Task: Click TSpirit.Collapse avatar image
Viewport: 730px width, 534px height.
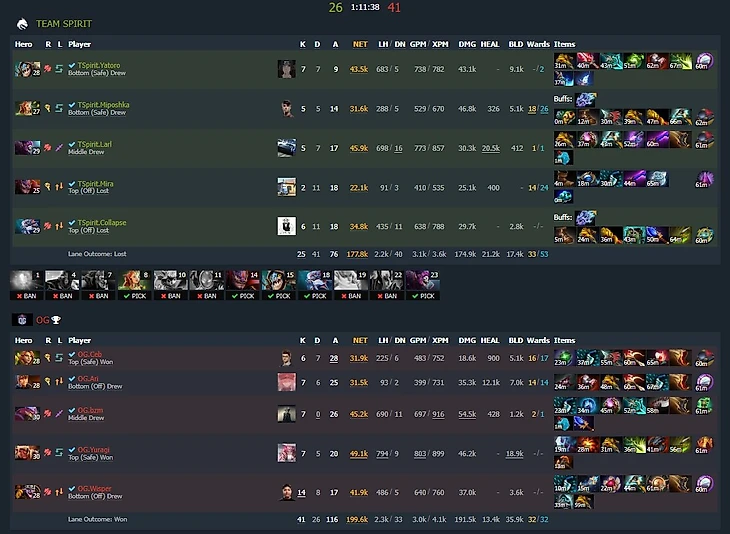Action: [286, 226]
